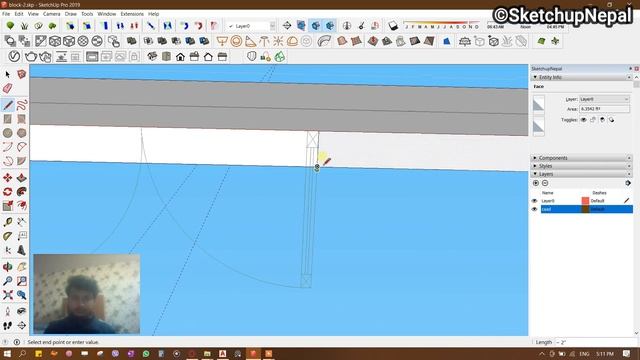Viewport: 640px width, 360px height.
Task: Collapse the Entity Info panel
Action: point(535,77)
